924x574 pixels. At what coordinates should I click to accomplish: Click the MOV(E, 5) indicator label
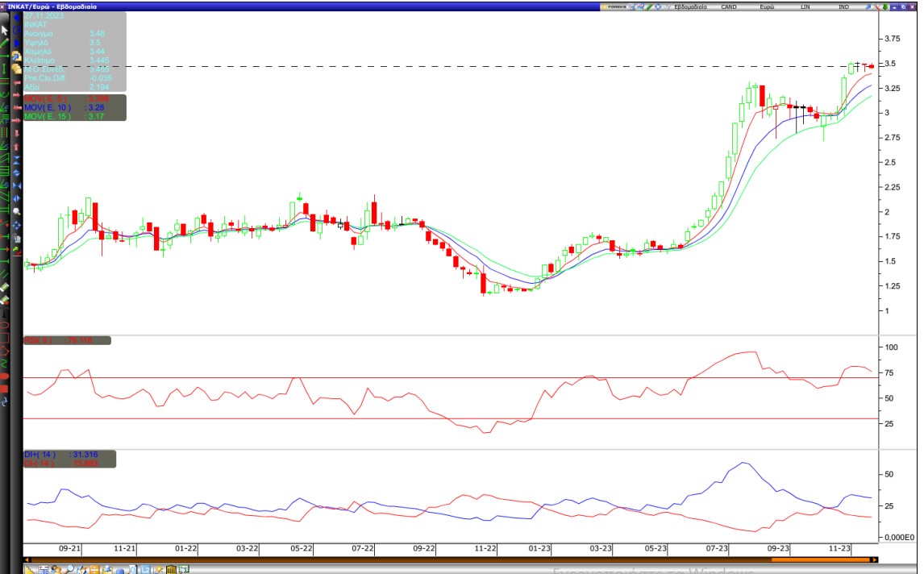48,98
